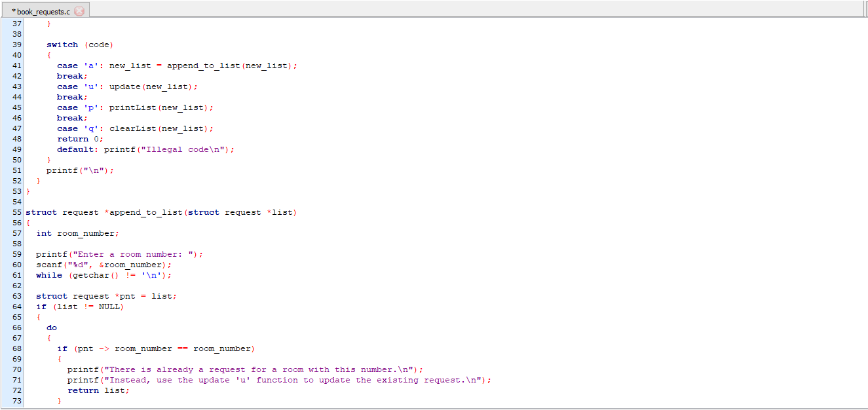The height and width of the screenshot is (410, 868).
Task: Click the 'do' keyword on line 66
Action: tap(52, 327)
